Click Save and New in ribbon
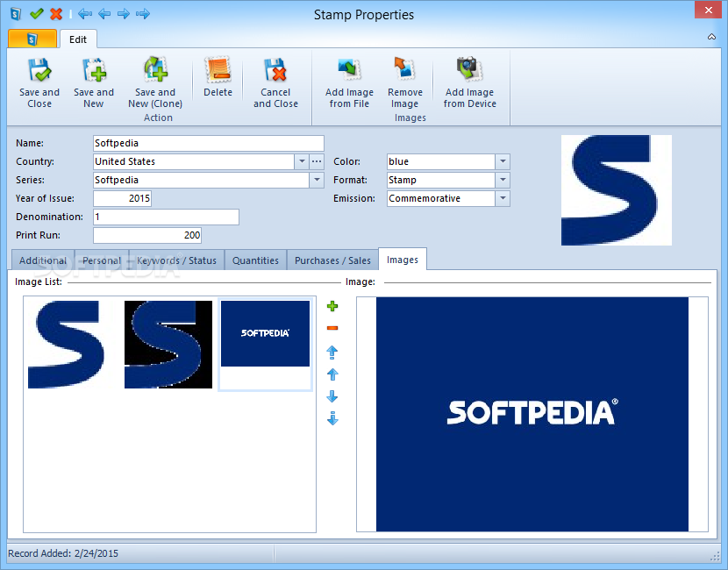The width and height of the screenshot is (728, 570). (94, 83)
